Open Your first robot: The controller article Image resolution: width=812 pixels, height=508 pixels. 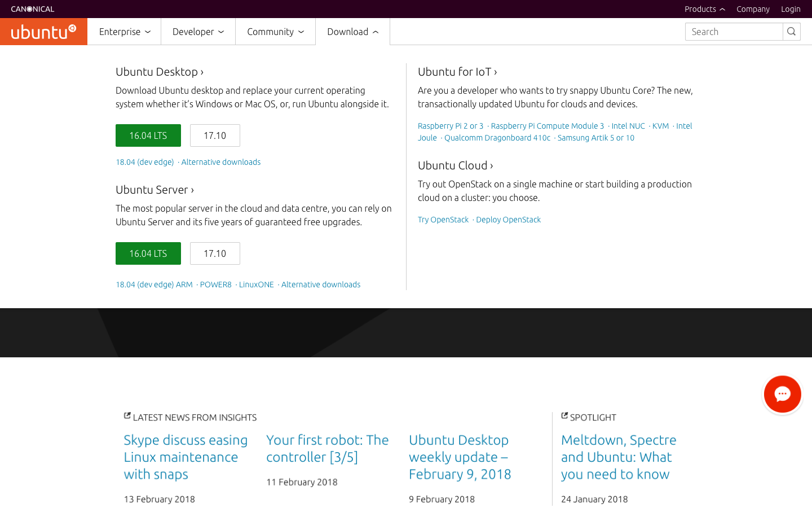point(328,448)
